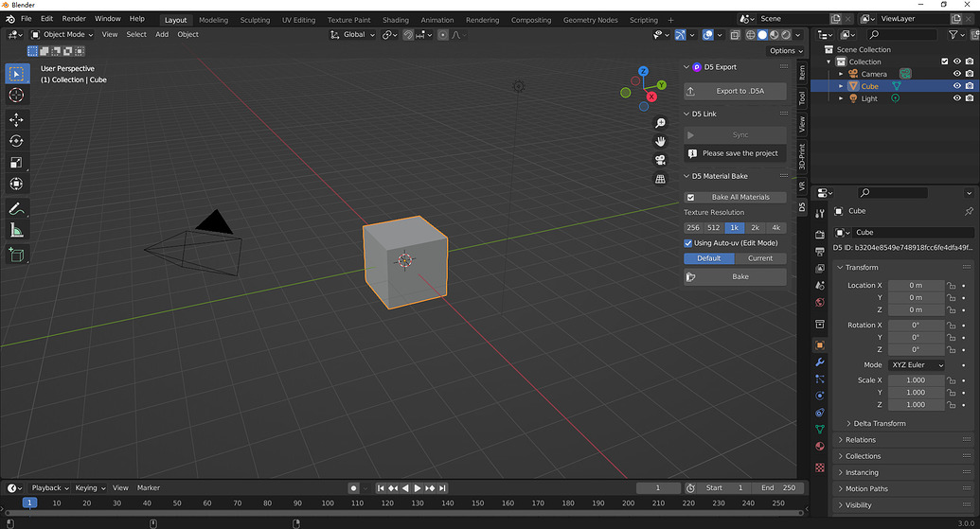
Task: Switch to the Modeling workspace tab
Action: click(213, 20)
